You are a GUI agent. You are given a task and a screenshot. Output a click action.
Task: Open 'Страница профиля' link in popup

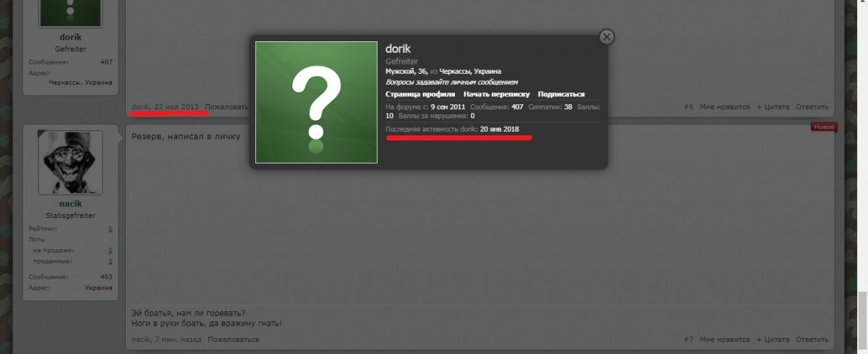[420, 94]
